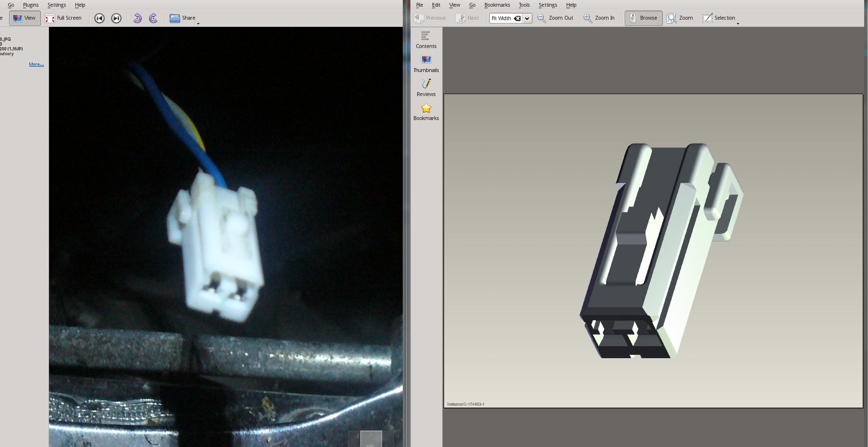The width and height of the screenshot is (868, 447).
Task: Clear the Fit Width zoom field
Action: tap(517, 18)
